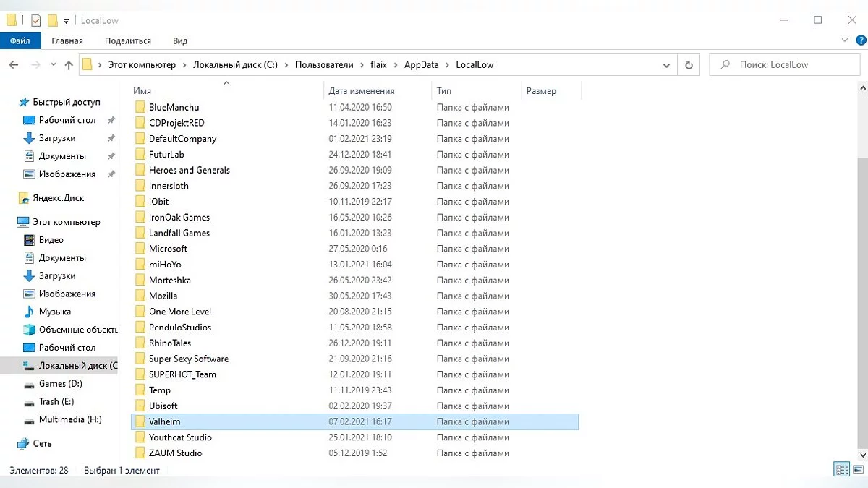Open address bar history dropdown
Screen dimensions: 868x488
666,65
